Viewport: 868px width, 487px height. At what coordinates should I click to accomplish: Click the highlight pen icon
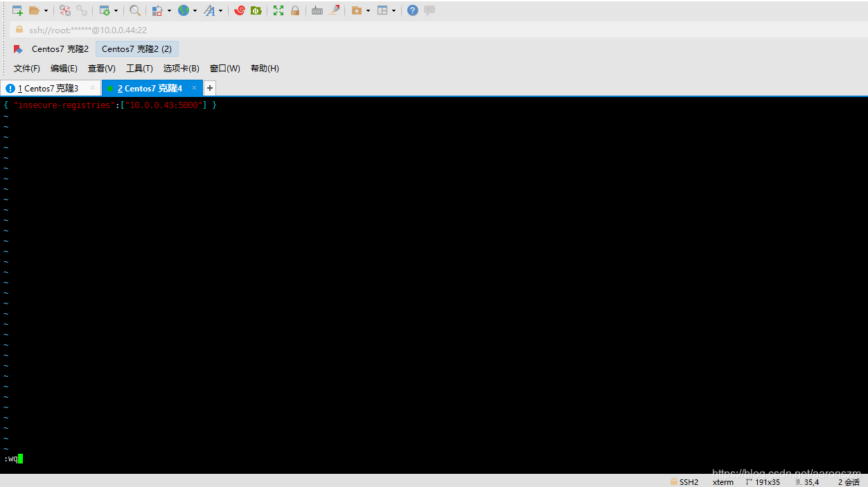pos(334,10)
